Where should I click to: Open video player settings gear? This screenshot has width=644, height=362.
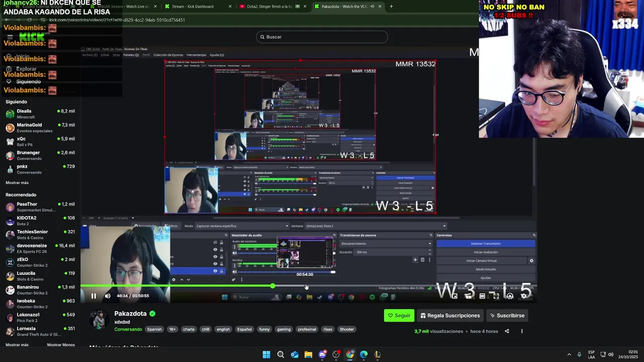pyautogui.click(x=524, y=296)
